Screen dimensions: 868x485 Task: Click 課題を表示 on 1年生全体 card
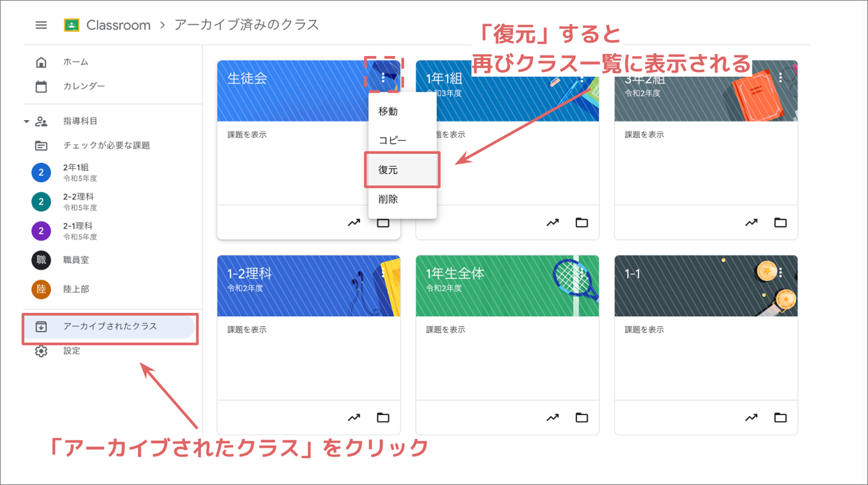coord(446,330)
